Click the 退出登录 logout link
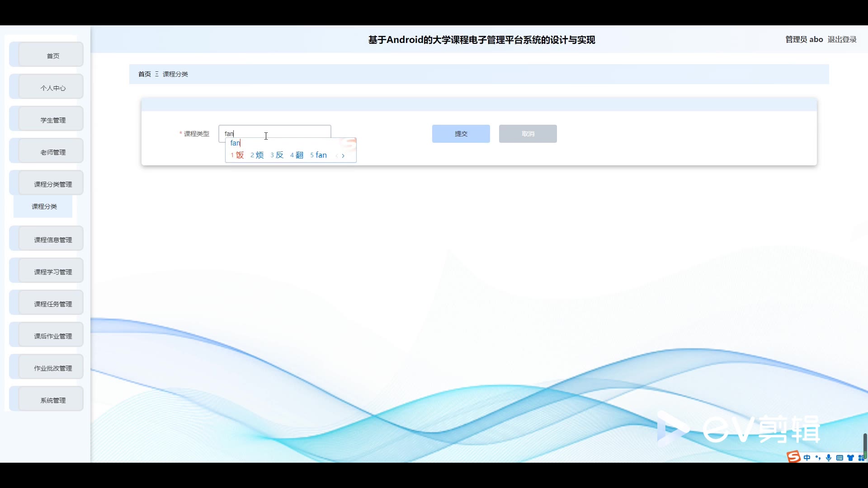This screenshot has width=868, height=488. click(842, 39)
